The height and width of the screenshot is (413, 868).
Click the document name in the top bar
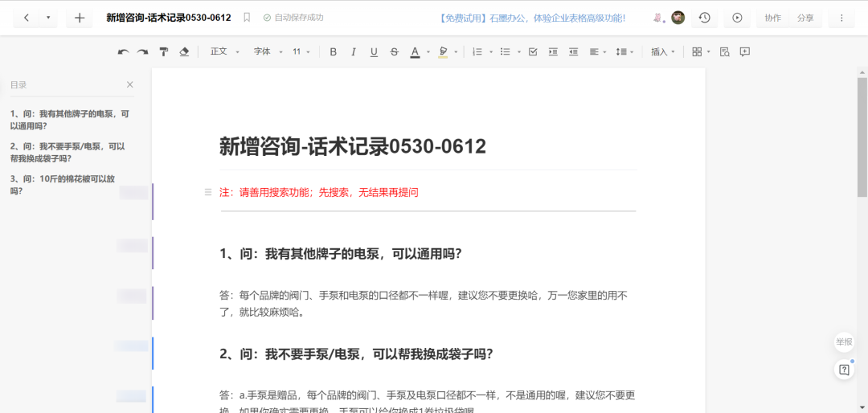(169, 18)
